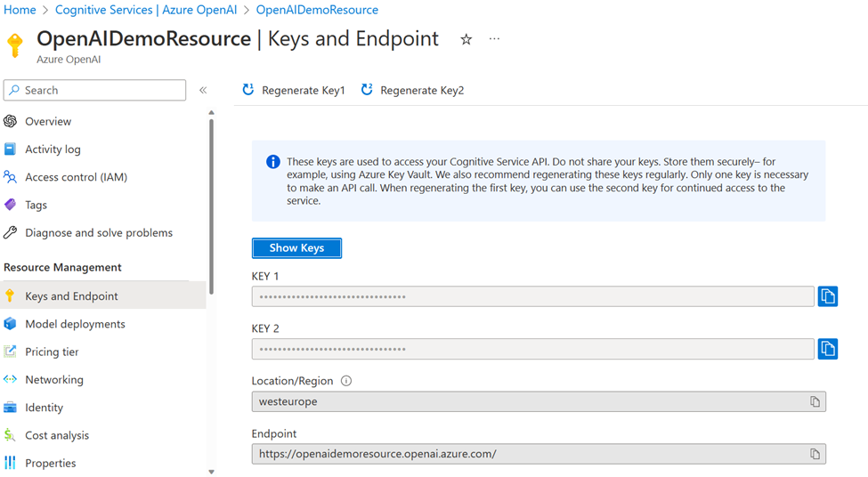Click sidebar scrollbar up arrow
This screenshot has height=477, width=868.
(211, 113)
